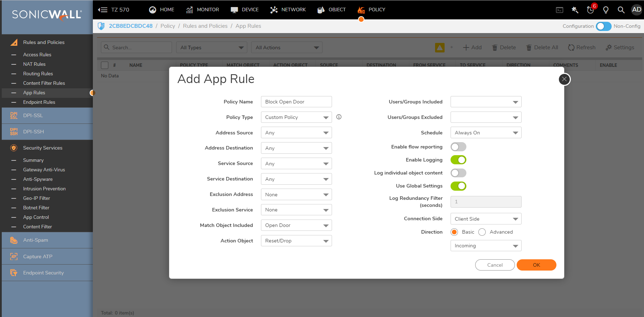Click the HOME gauge icon
The width and height of the screenshot is (644, 317).
152,10
